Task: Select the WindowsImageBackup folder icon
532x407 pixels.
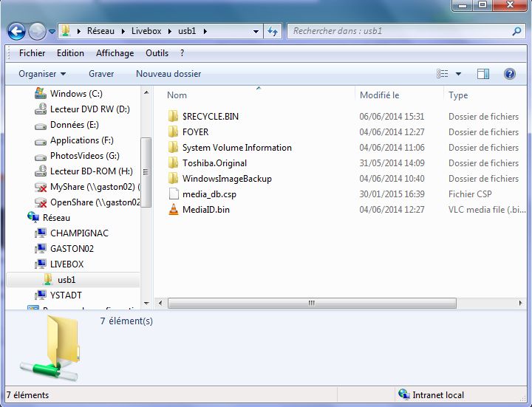Action: coord(174,179)
